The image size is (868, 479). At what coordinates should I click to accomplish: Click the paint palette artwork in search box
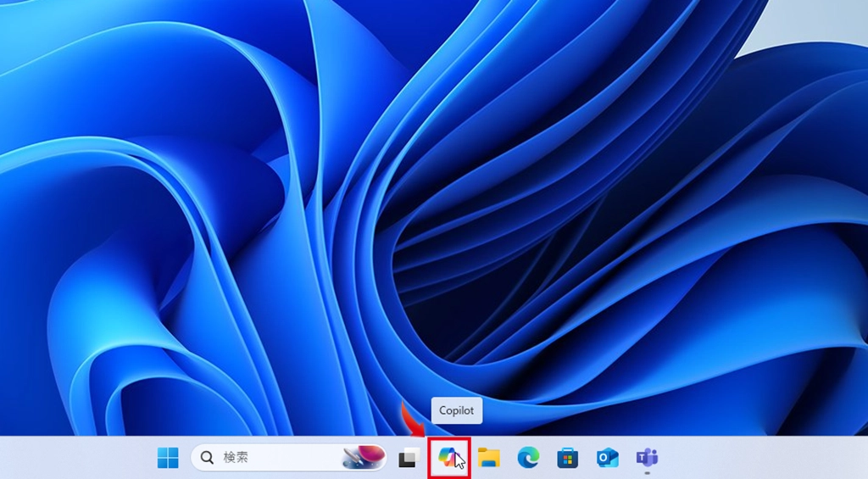click(363, 458)
